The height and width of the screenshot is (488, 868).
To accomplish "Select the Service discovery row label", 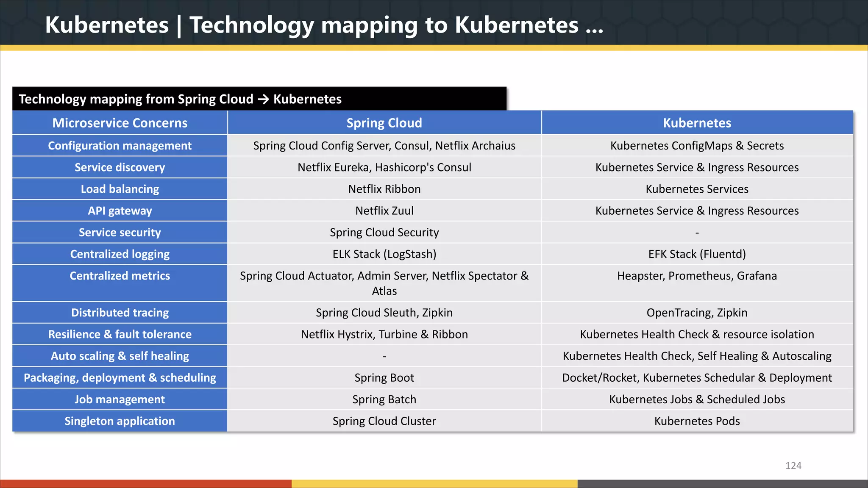I will [120, 167].
